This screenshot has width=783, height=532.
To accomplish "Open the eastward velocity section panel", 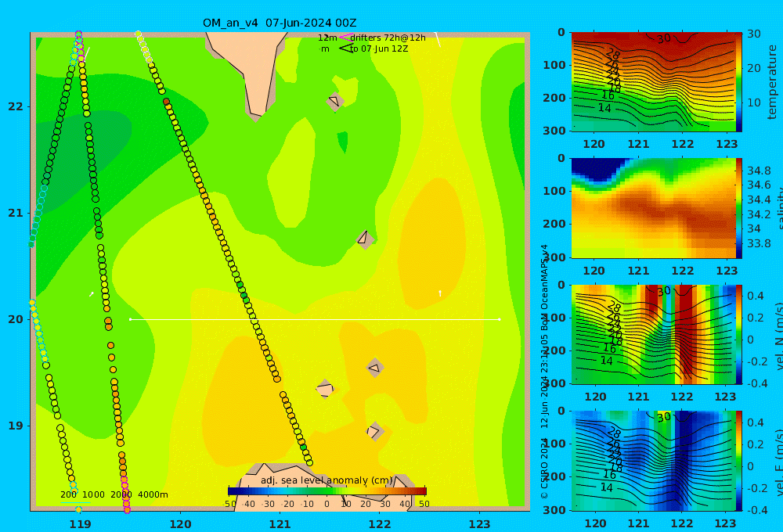I will pos(654,461).
